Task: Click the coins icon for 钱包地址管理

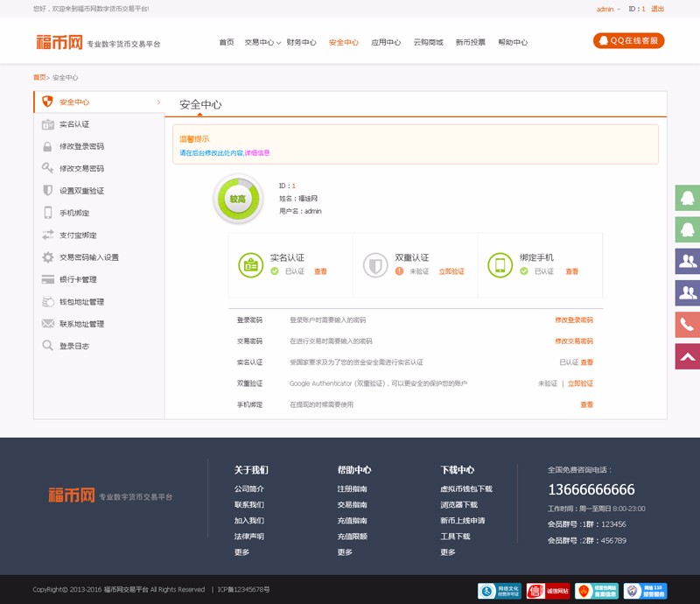Action: [x=48, y=301]
